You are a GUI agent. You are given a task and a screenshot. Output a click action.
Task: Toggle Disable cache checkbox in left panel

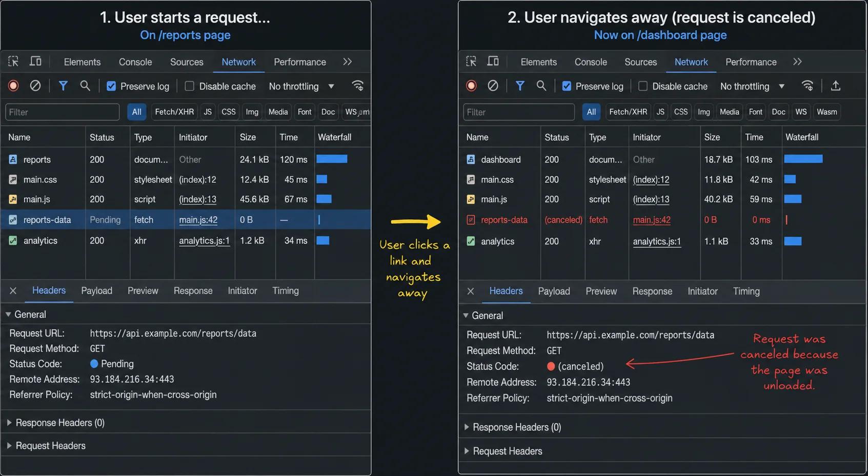click(189, 86)
